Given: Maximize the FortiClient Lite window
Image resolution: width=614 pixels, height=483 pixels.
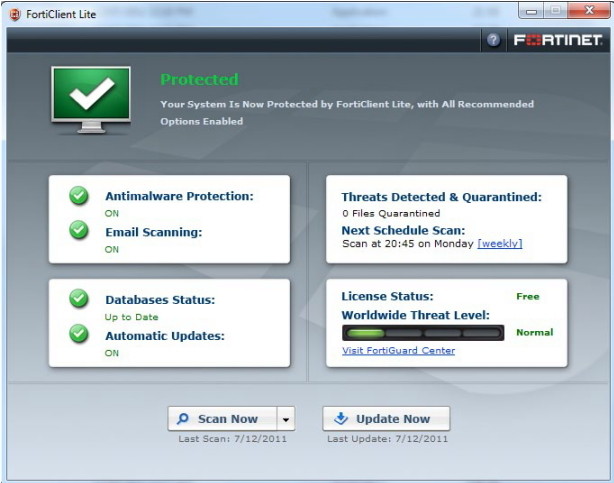Looking at the screenshot, I should pyautogui.click(x=557, y=12).
